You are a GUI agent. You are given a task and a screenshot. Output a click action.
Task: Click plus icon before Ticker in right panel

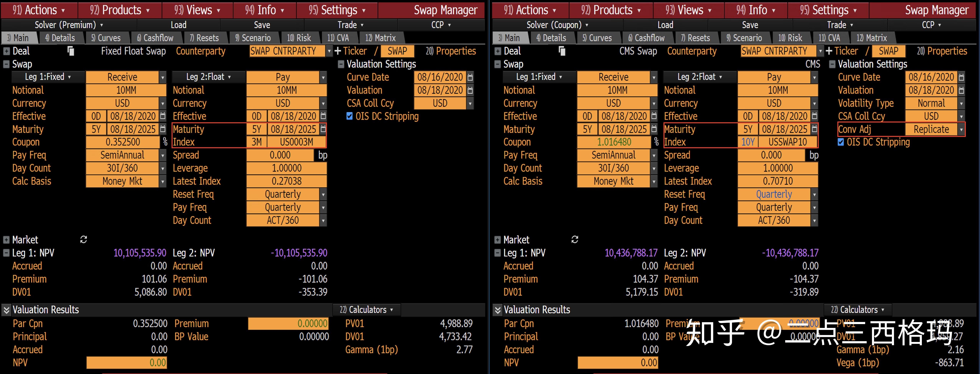pyautogui.click(x=829, y=51)
